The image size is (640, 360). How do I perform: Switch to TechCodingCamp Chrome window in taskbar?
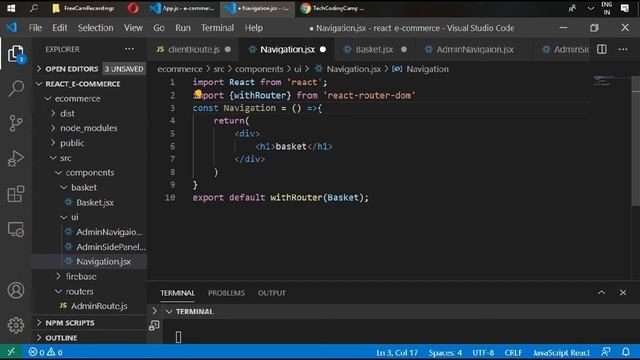pyautogui.click(x=333, y=8)
